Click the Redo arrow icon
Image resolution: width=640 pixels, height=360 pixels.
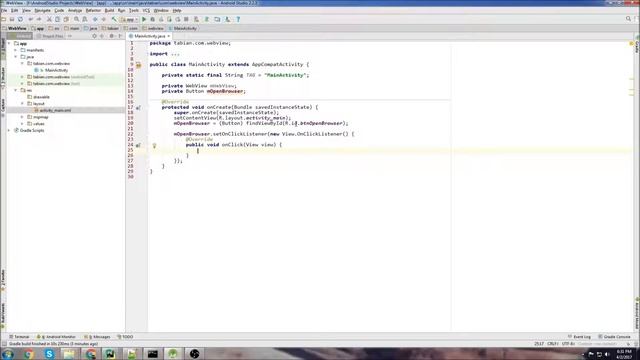coord(39,19)
